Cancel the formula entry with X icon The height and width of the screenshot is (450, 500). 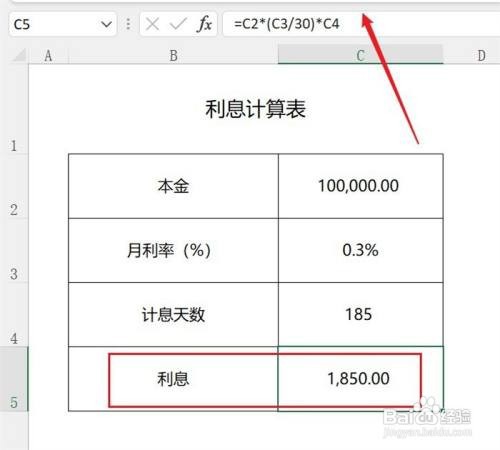pos(152,24)
